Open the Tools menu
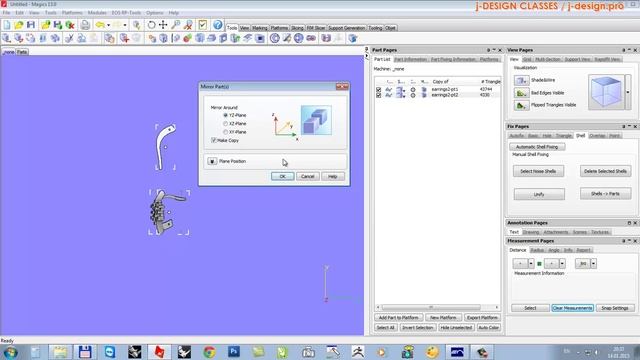 (51, 13)
